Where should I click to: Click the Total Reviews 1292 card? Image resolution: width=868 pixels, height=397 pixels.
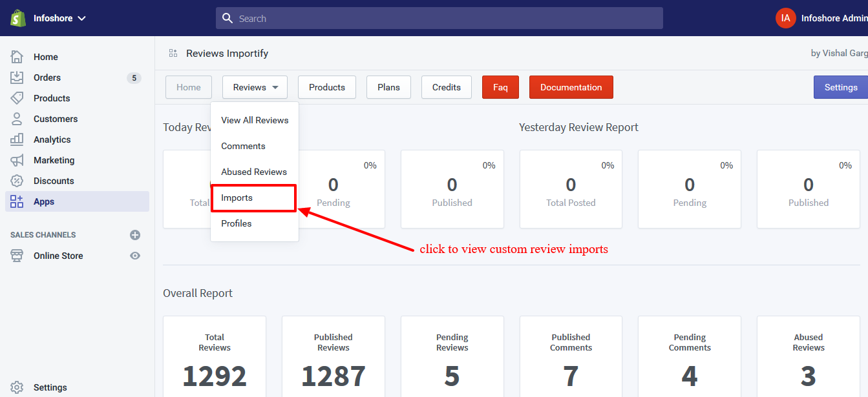point(215,356)
